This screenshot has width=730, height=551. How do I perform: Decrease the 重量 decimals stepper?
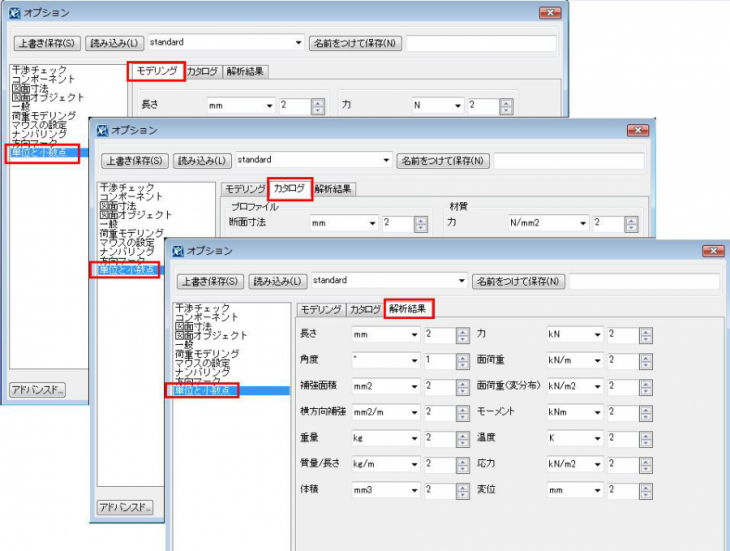pyautogui.click(x=463, y=443)
